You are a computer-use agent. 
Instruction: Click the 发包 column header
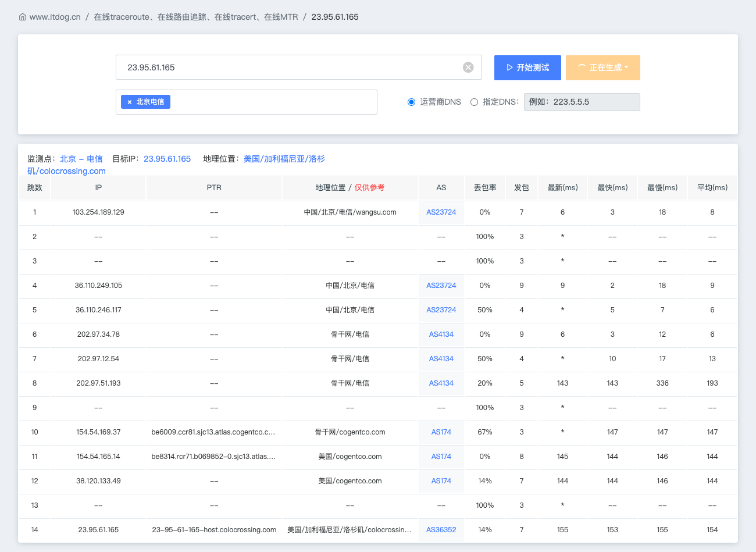coord(522,188)
